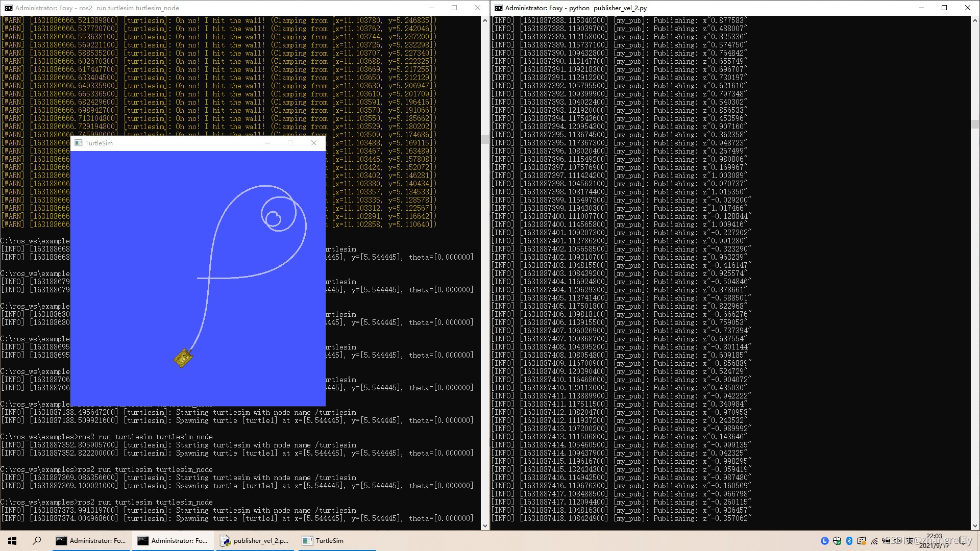The height and width of the screenshot is (551, 980).
Task: Click the blue clock tray icon
Action: 825,541
